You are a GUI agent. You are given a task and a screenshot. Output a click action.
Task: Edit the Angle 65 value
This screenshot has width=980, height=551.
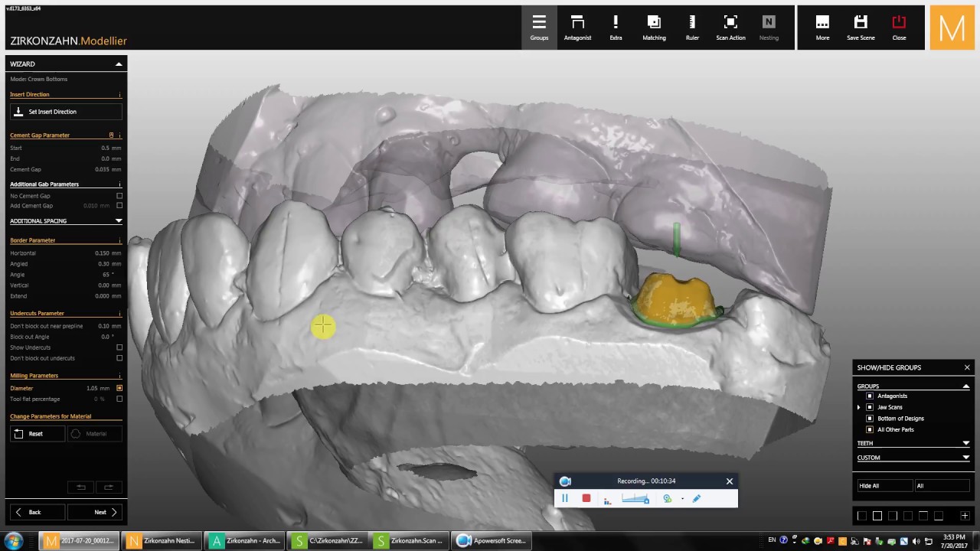coord(106,274)
